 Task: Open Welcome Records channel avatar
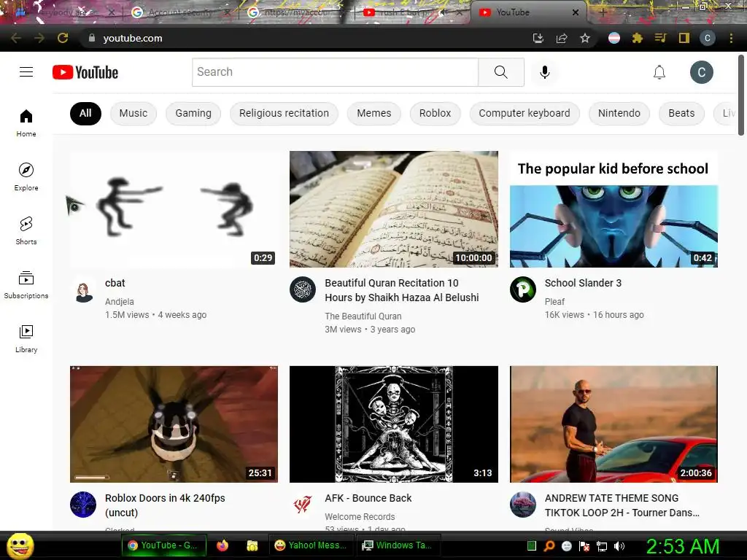pos(303,505)
